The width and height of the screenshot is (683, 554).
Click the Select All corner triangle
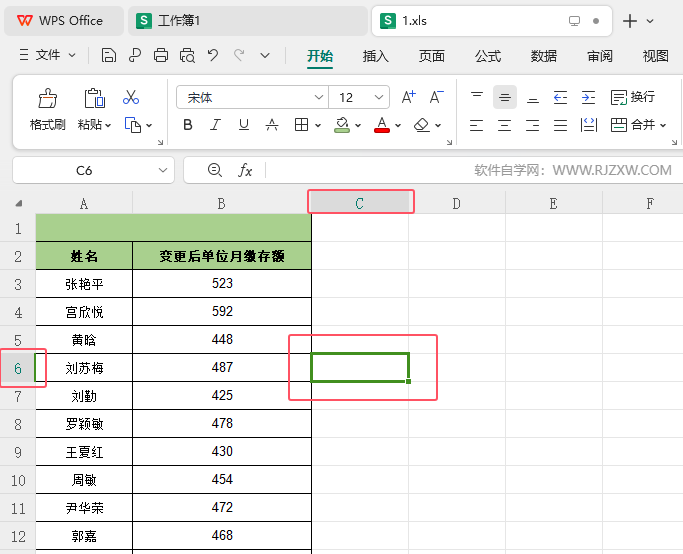tap(18, 203)
